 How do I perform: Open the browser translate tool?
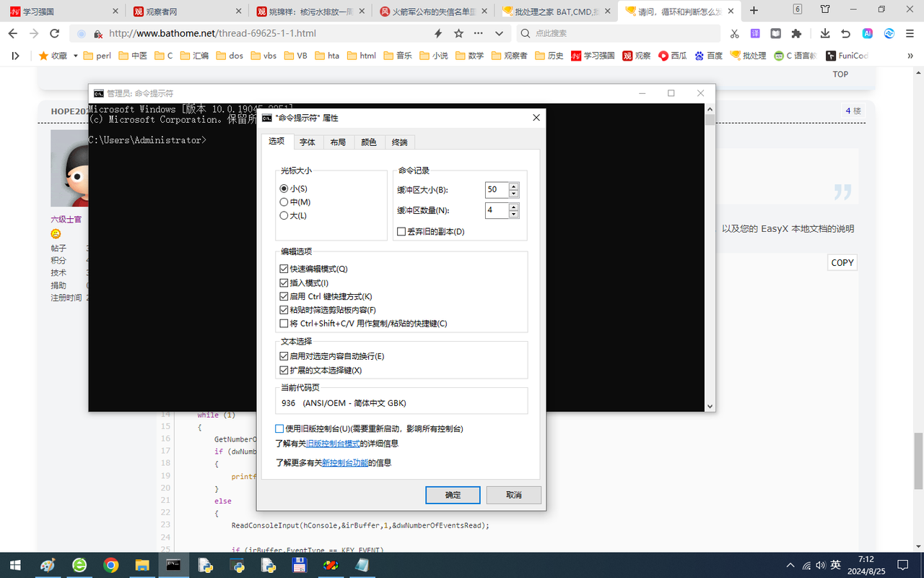click(x=754, y=34)
